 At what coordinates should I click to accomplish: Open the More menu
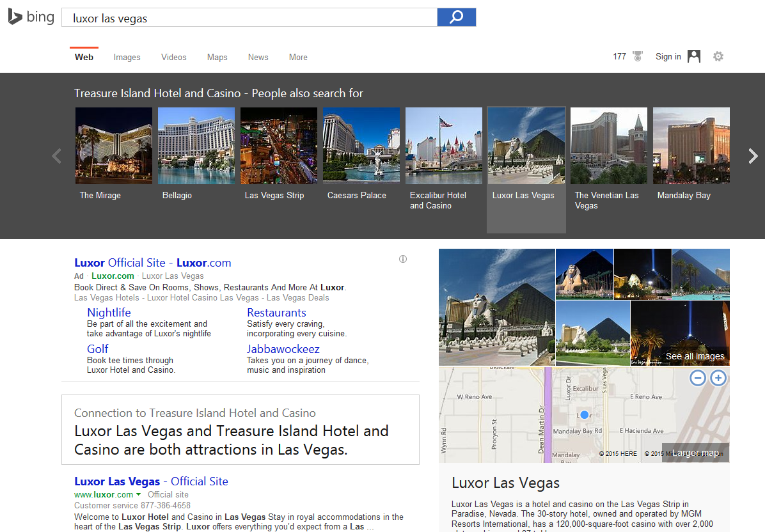[x=298, y=57]
